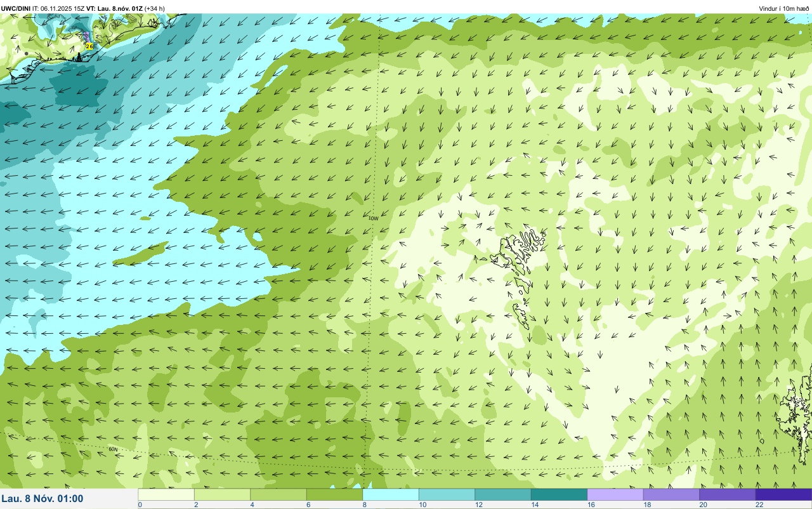Select the 6–8 m/s darker green swatch

334,494
